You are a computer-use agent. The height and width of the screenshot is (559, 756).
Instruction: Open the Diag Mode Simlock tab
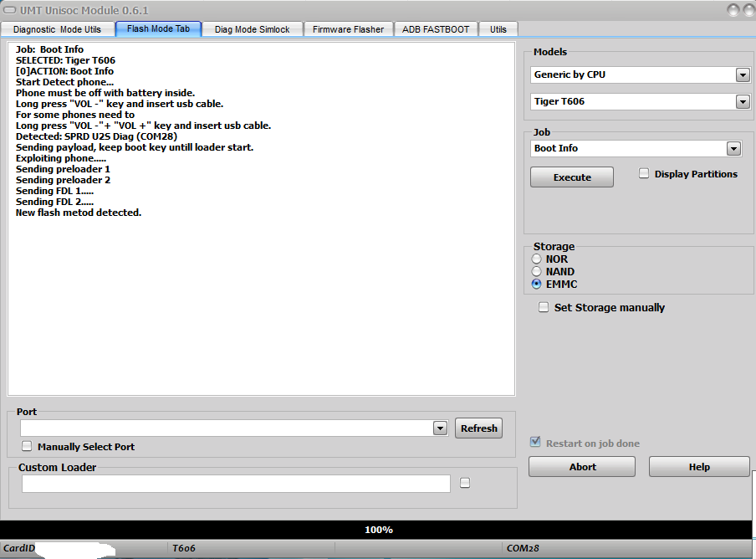(x=253, y=29)
